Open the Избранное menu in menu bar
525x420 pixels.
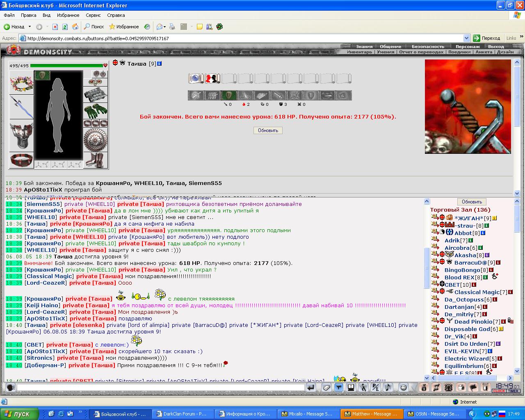click(x=68, y=15)
